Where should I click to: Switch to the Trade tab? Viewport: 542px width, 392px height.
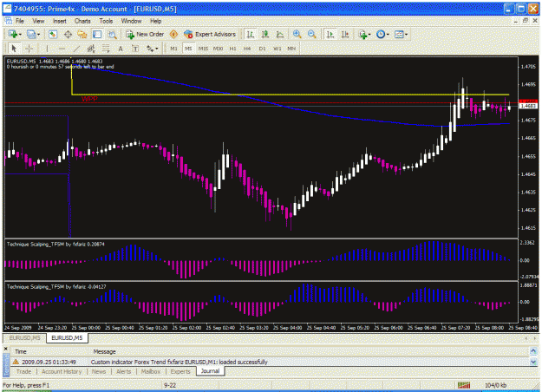tap(24, 371)
